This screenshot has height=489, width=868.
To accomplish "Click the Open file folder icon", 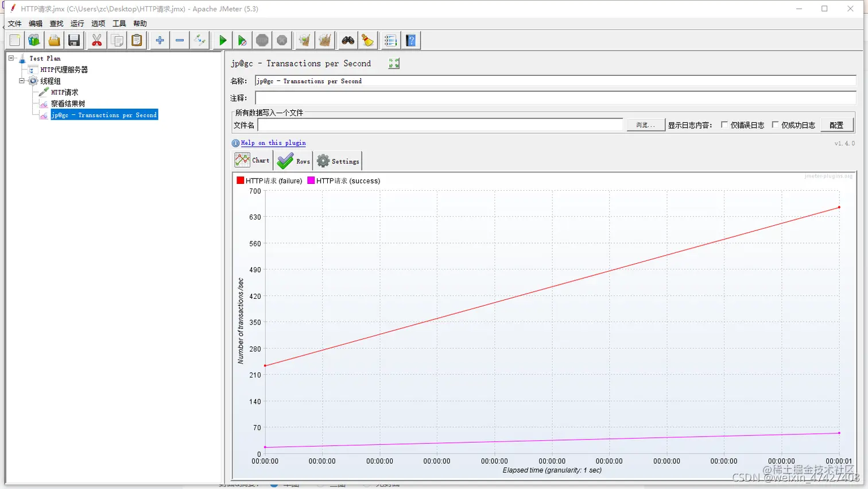I will click(54, 40).
